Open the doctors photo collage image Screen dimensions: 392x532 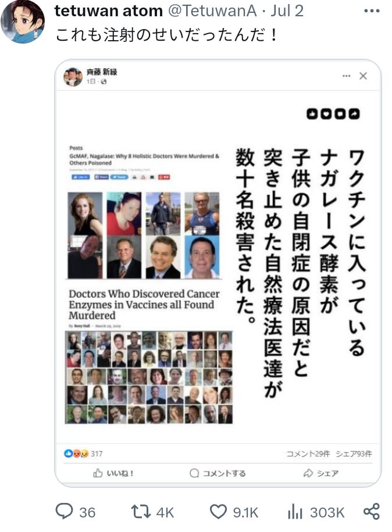(149, 377)
